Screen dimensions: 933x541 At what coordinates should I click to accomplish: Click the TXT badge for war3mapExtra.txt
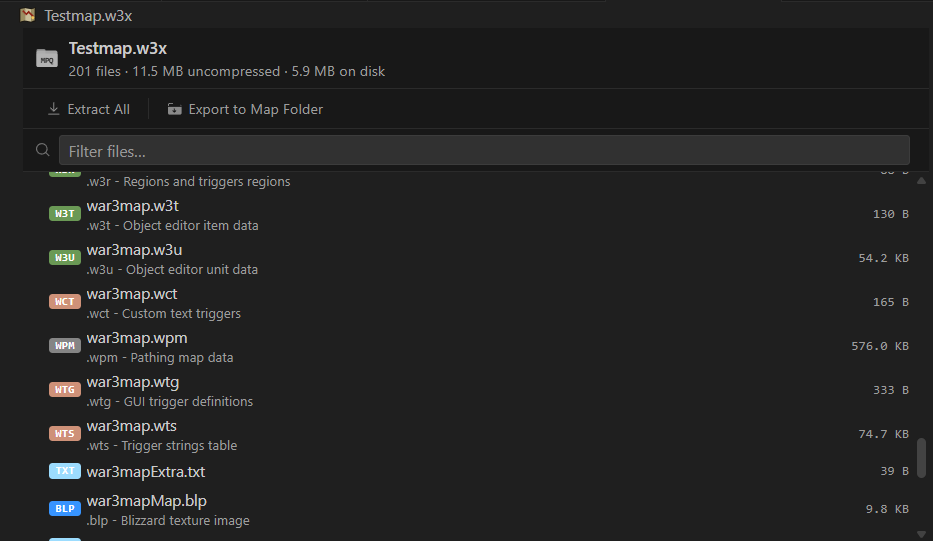pos(65,471)
